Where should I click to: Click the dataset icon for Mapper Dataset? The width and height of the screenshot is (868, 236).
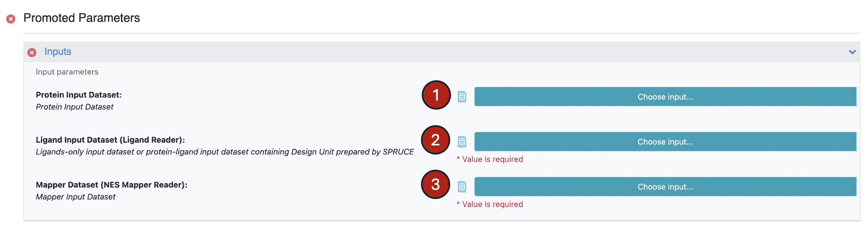click(462, 186)
